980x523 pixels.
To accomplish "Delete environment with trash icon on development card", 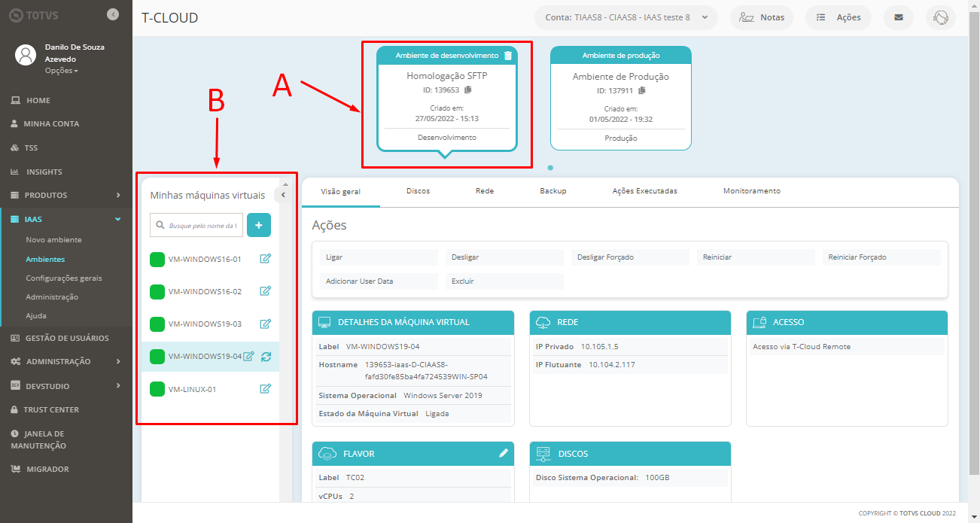I will (x=507, y=55).
